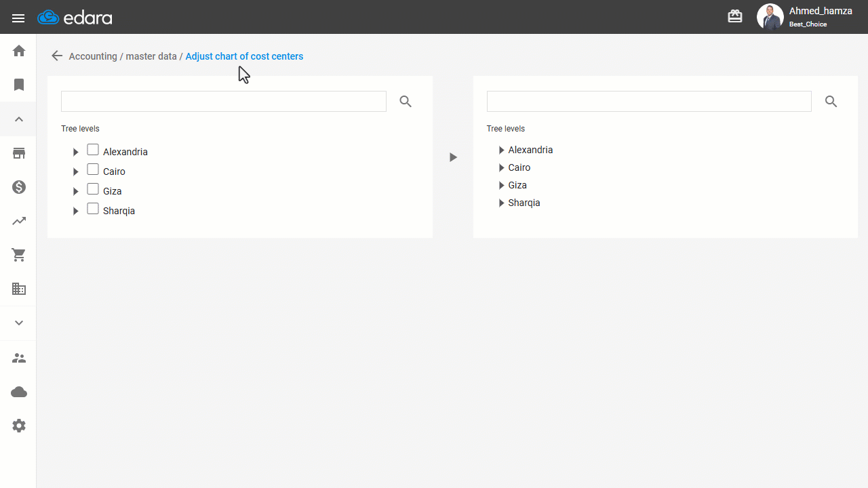868x488 pixels.
Task: Open bookmarks icon in sidebar
Action: click(19, 85)
